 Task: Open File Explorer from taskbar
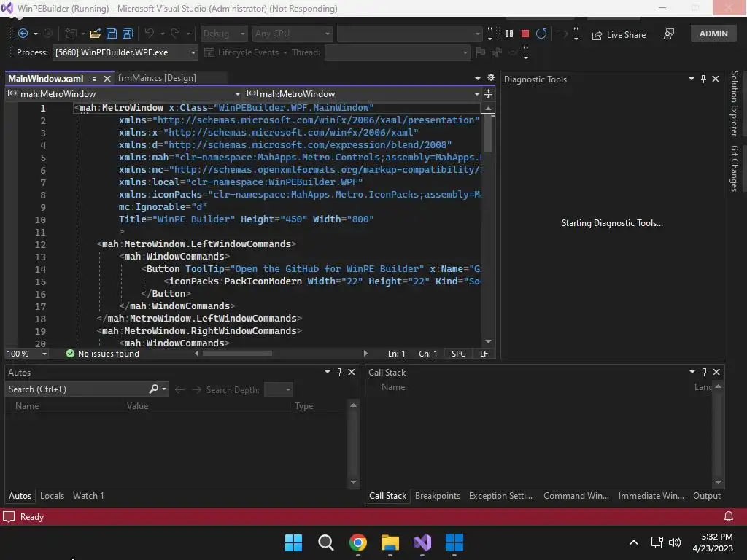pos(390,542)
